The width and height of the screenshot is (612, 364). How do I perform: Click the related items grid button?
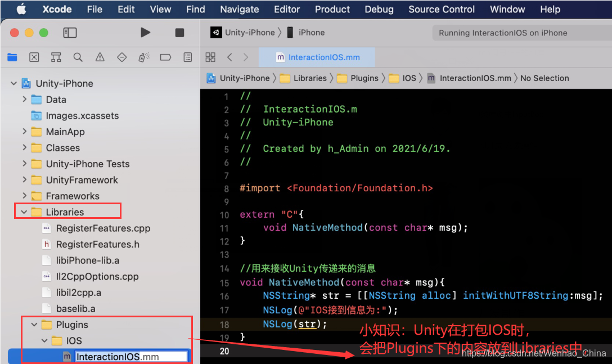pyautogui.click(x=210, y=57)
